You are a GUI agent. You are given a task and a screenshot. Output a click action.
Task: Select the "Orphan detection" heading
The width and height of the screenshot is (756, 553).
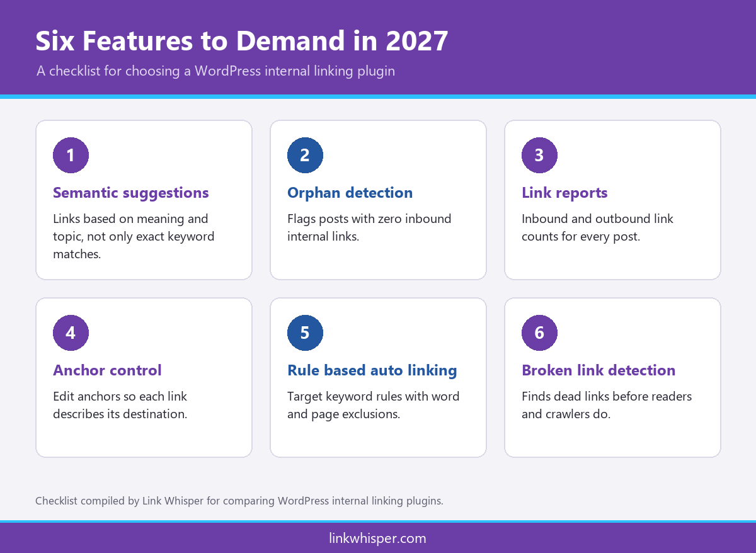(x=350, y=193)
